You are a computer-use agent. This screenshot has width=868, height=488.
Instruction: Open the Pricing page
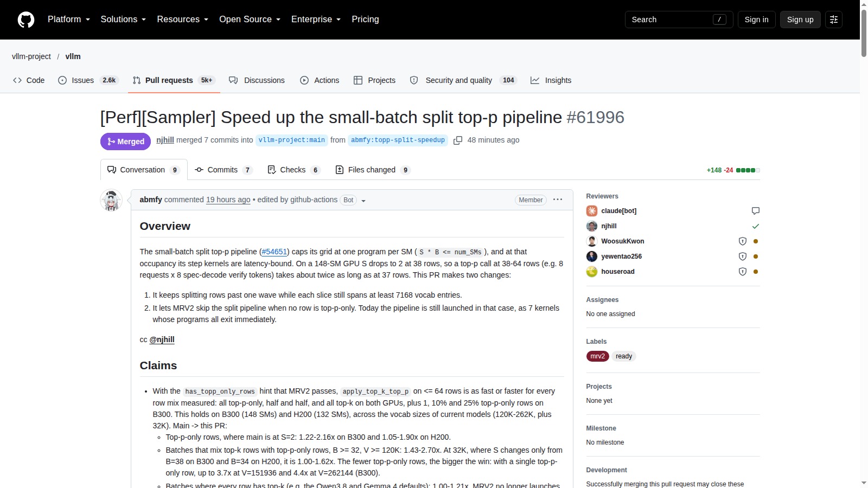click(x=365, y=20)
